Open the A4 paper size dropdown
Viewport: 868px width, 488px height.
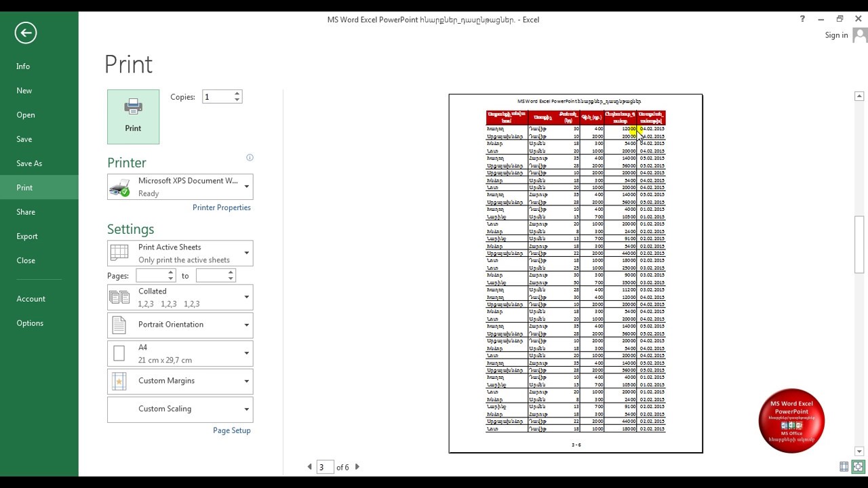180,353
